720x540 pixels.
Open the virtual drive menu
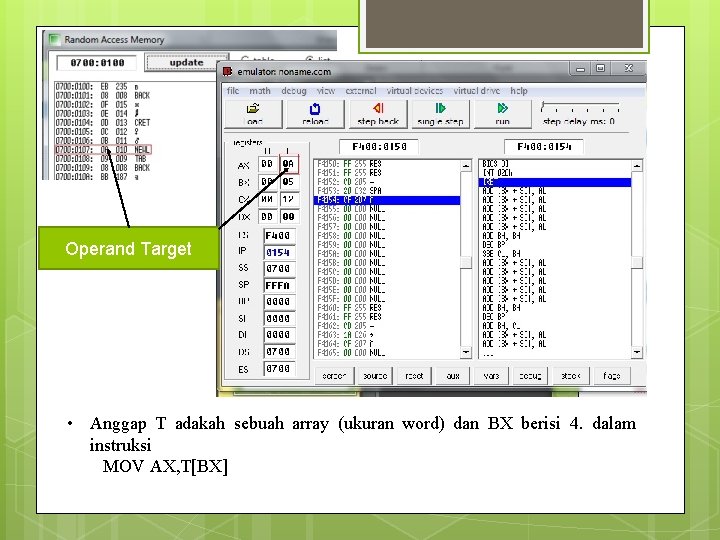pyautogui.click(x=477, y=91)
